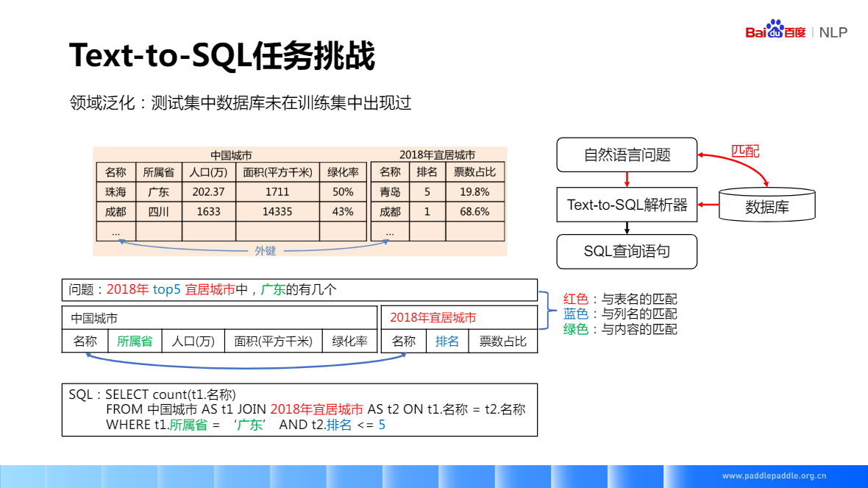Viewport: 868px width, 488px height.
Task: Click the red 匹配 label
Action: click(745, 151)
